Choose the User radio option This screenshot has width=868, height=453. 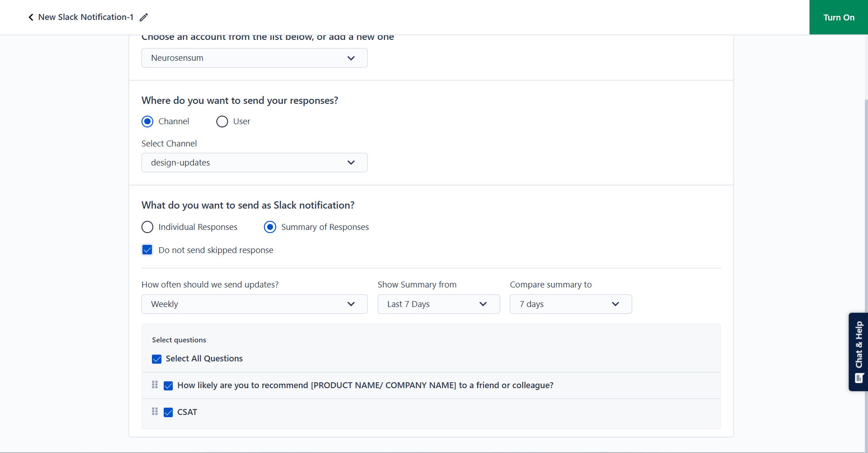pos(222,122)
